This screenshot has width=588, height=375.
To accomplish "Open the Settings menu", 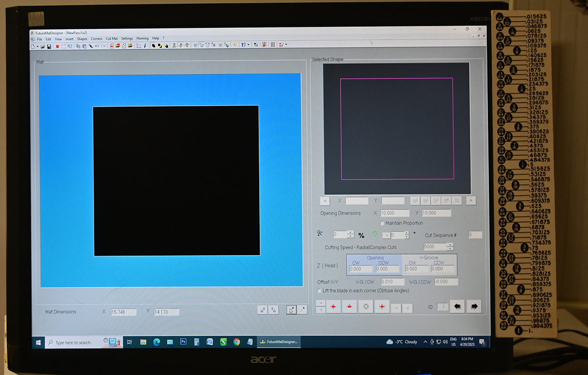I will tap(127, 39).
